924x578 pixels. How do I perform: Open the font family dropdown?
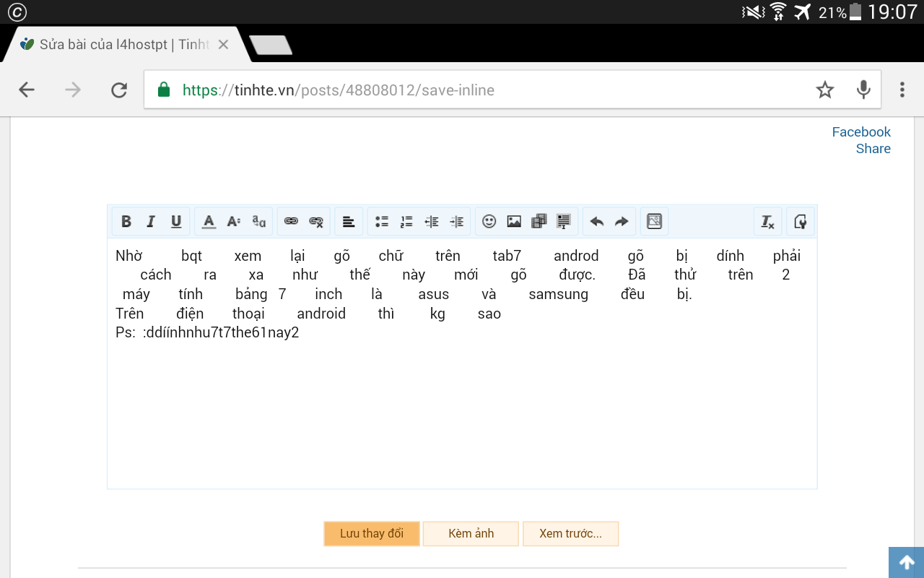(258, 222)
